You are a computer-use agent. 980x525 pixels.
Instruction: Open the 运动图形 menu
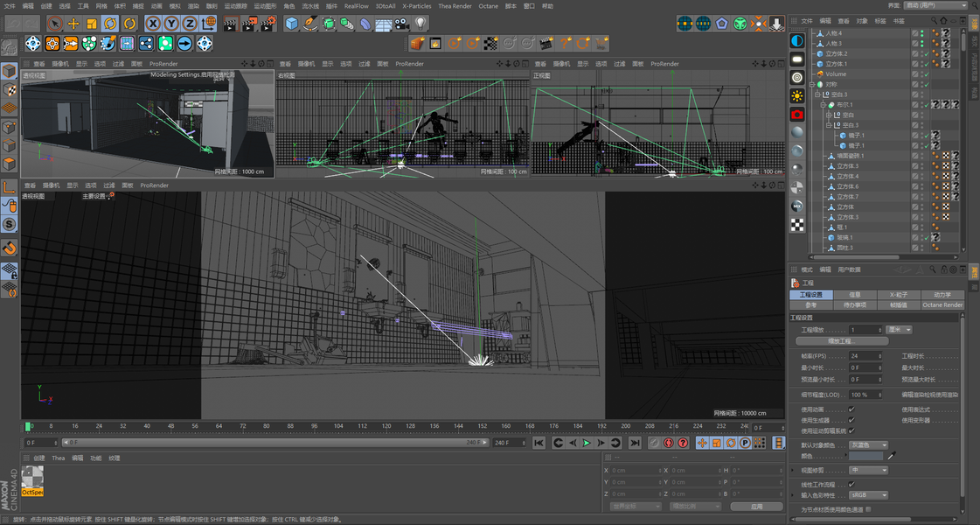click(265, 5)
